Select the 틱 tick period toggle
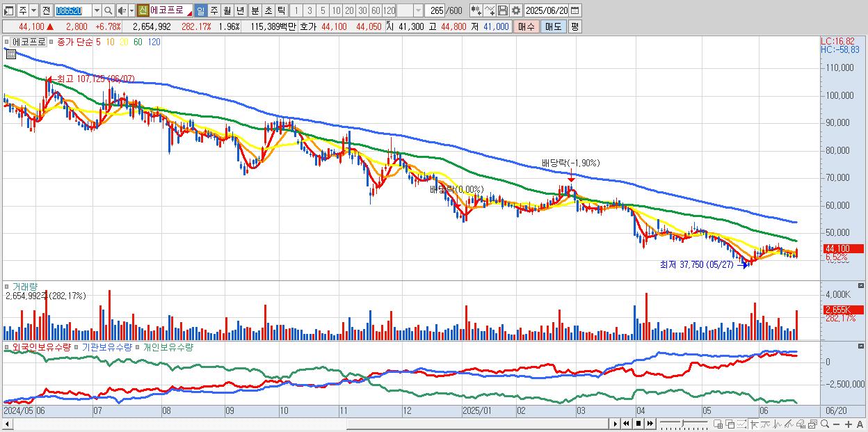Viewport: 868px width, 432px height. [x=281, y=10]
